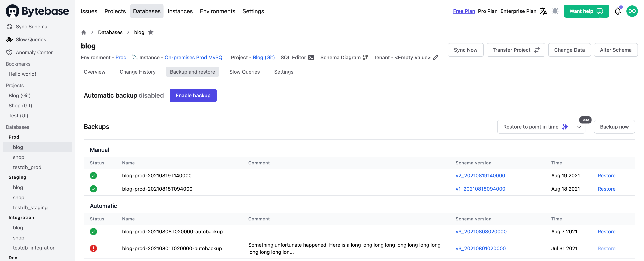This screenshot has width=644, height=261.
Task: Open the Schema Diagram icon
Action: 365,57
